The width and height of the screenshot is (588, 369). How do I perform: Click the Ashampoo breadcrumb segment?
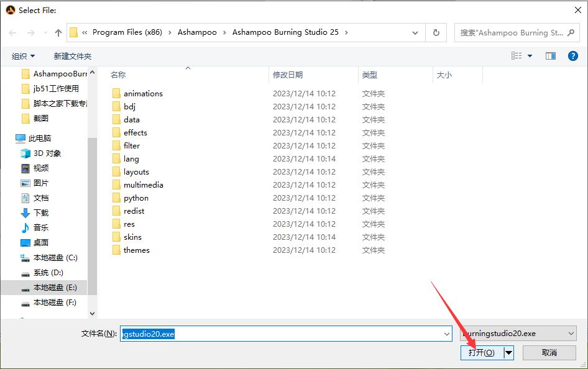[197, 32]
